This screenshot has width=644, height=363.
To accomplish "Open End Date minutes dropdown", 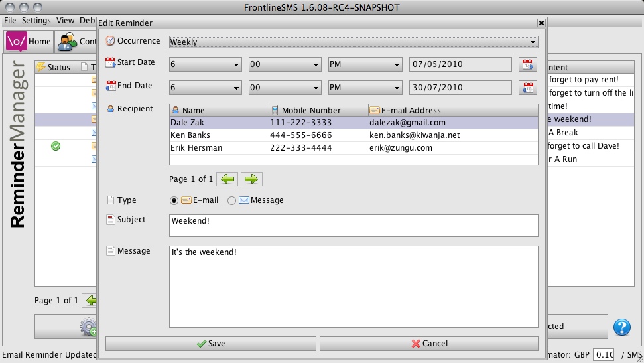I will (x=285, y=88).
